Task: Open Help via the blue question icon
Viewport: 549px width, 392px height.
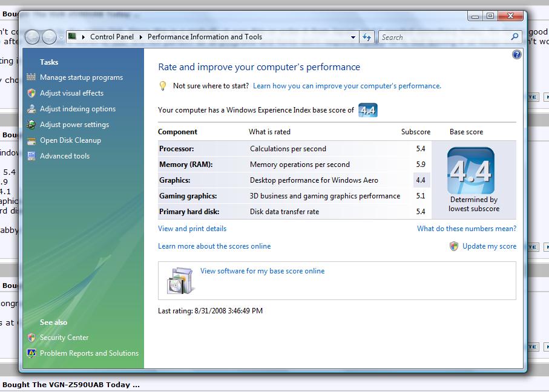Action: click(517, 54)
